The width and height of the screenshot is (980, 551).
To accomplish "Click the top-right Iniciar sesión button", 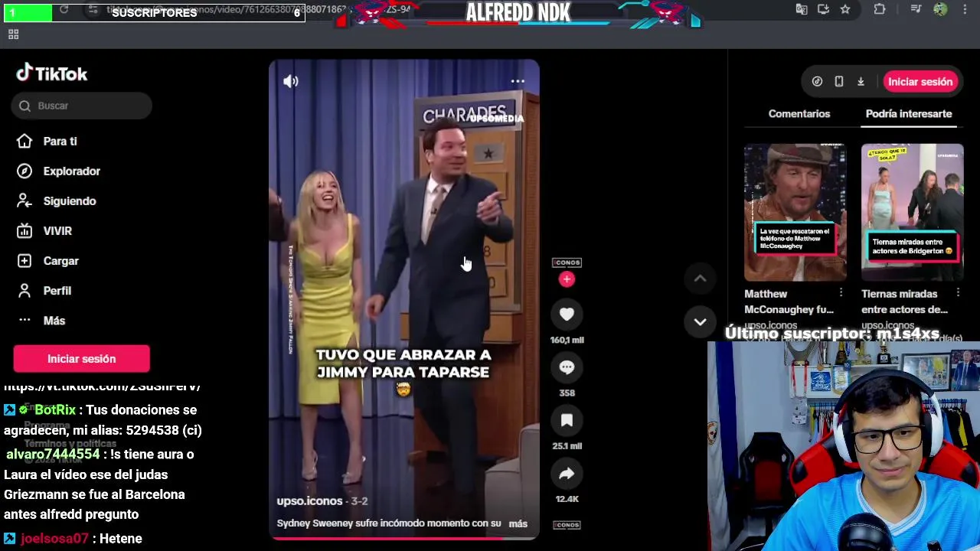I will coord(920,82).
